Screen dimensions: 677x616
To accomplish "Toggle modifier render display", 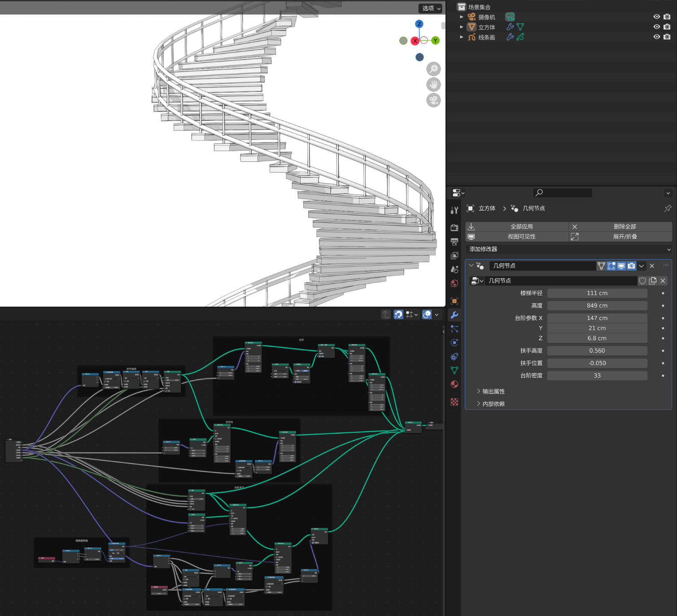I will 631,266.
